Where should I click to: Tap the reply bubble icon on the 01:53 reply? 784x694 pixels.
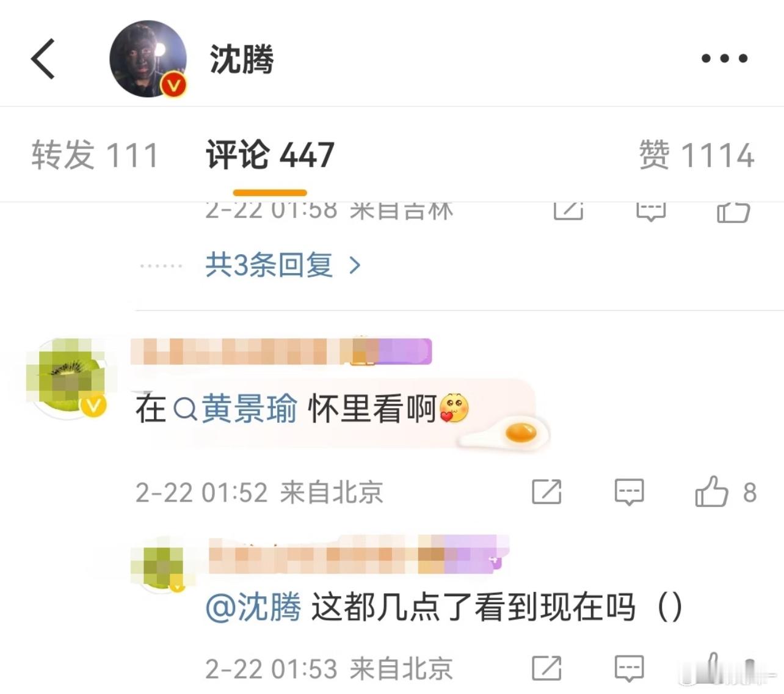coord(629,669)
